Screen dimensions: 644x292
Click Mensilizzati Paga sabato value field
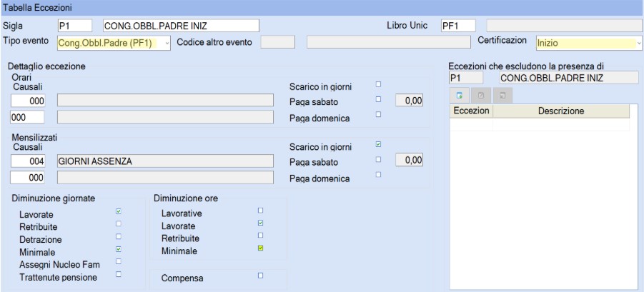click(409, 161)
